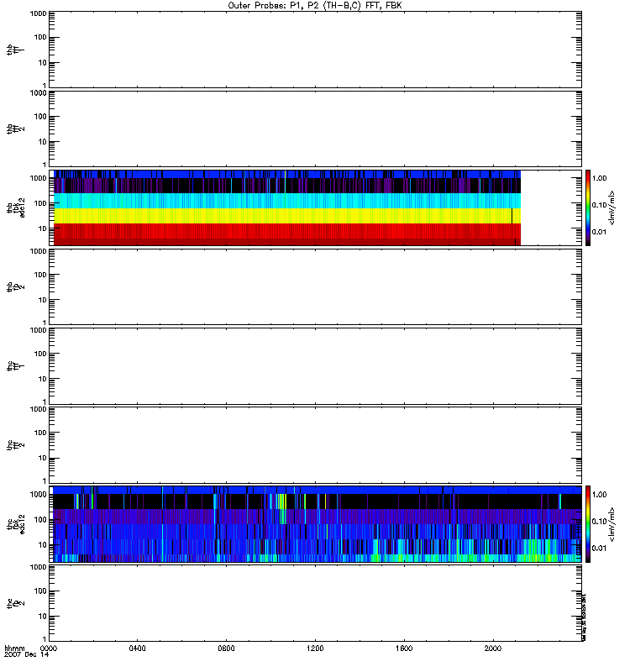The image size is (630, 672).
Task: Click the '10' tick label of the thc fbk panel
Action: click(x=43, y=545)
